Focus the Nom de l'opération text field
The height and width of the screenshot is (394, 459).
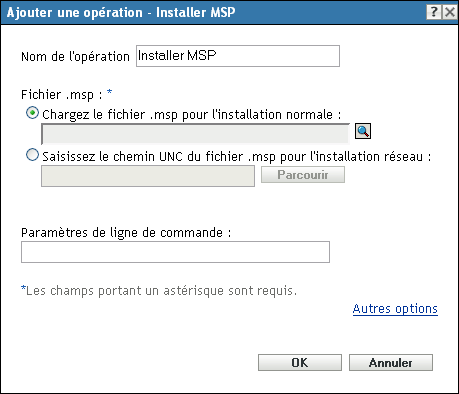click(238, 56)
